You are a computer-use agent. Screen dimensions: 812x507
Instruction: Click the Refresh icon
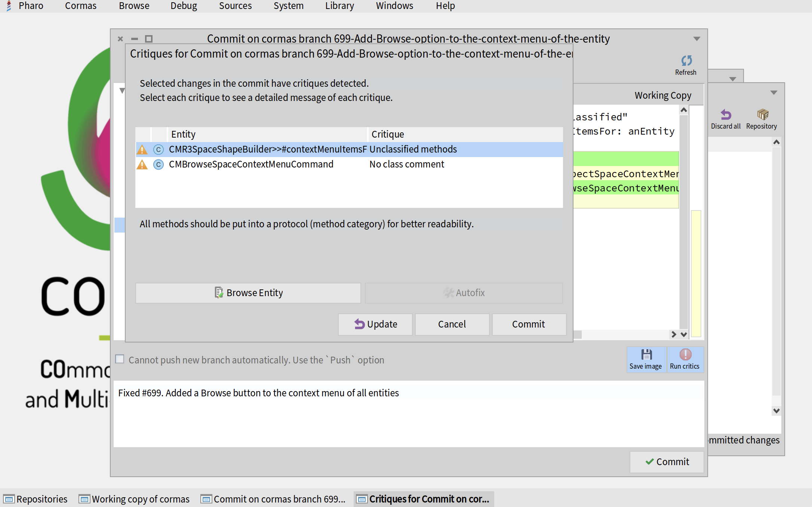pyautogui.click(x=686, y=61)
